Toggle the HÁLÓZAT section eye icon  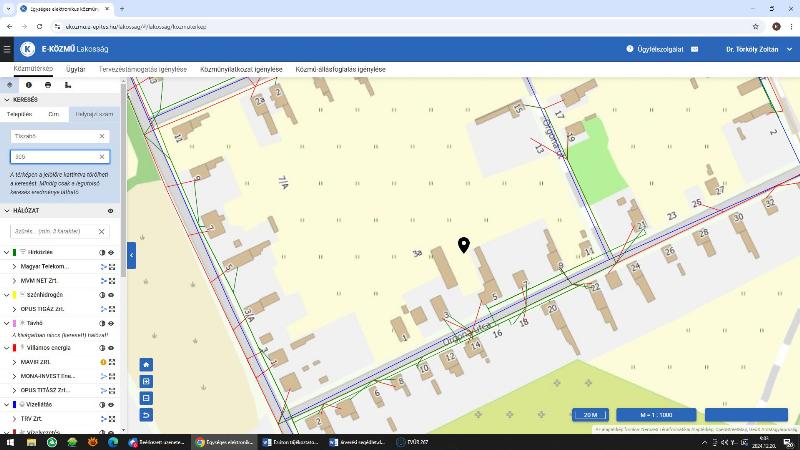click(x=110, y=211)
